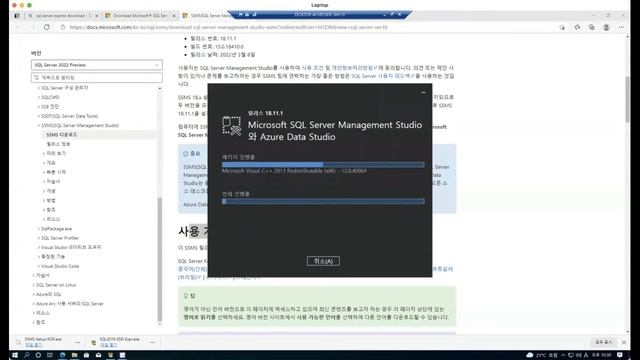
Task: Open SQL2019-SSEI-Expr.exe download options menu
Action: point(153,342)
